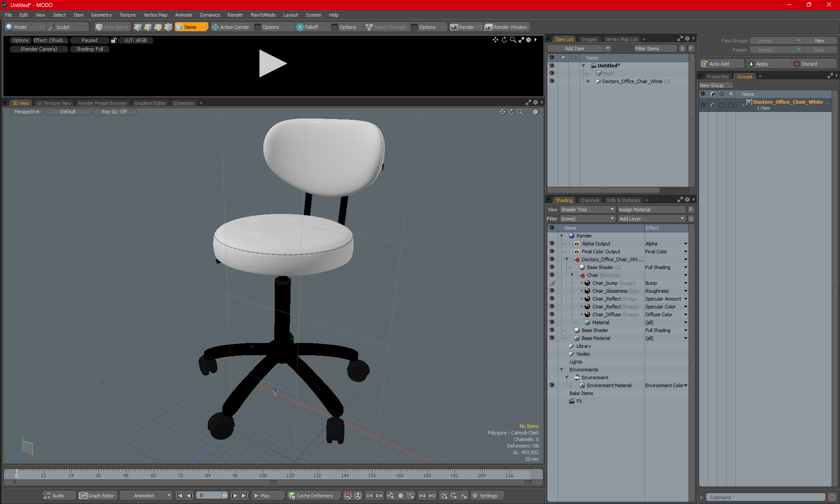Click 3D viewport zoom icon
The width and height of the screenshot is (840, 504).
pos(520,112)
